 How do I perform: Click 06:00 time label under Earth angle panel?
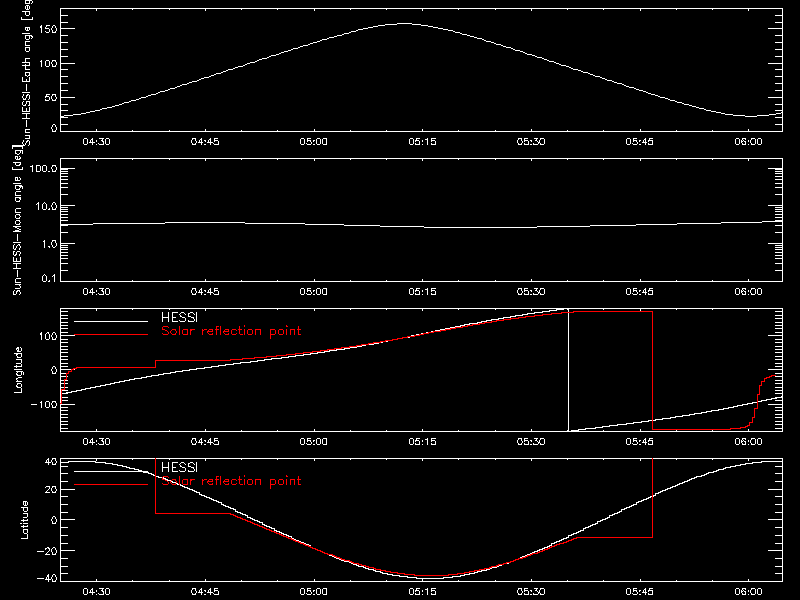pyautogui.click(x=748, y=142)
